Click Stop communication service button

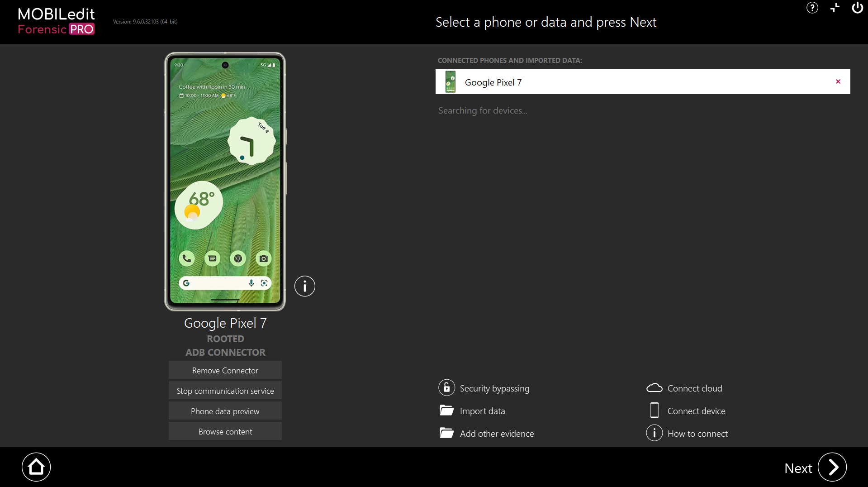(x=225, y=391)
